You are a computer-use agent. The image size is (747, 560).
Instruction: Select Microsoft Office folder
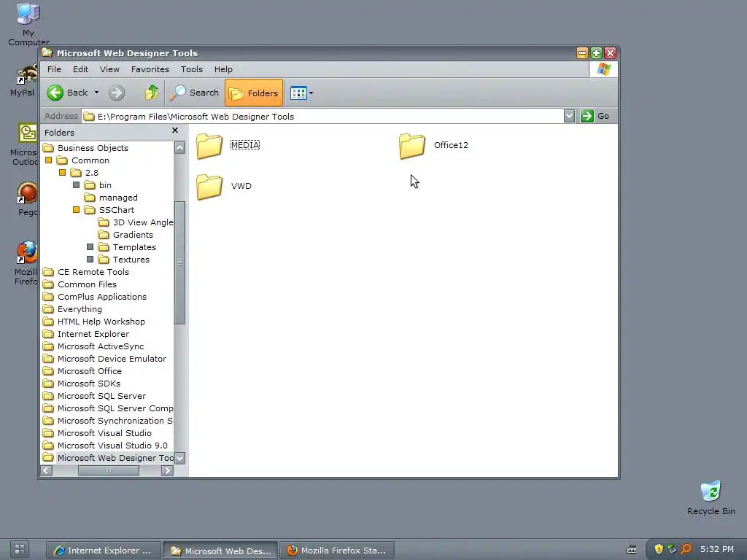82,371
